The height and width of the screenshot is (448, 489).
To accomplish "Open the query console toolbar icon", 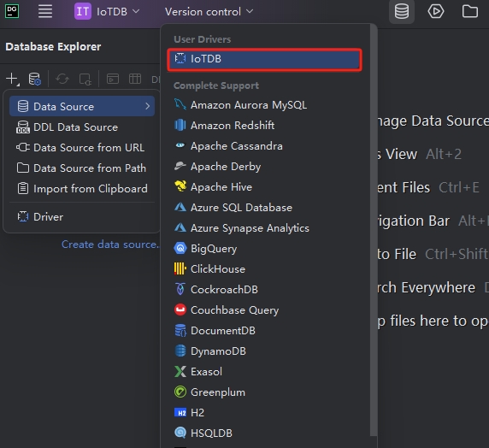I will pyautogui.click(x=113, y=79).
